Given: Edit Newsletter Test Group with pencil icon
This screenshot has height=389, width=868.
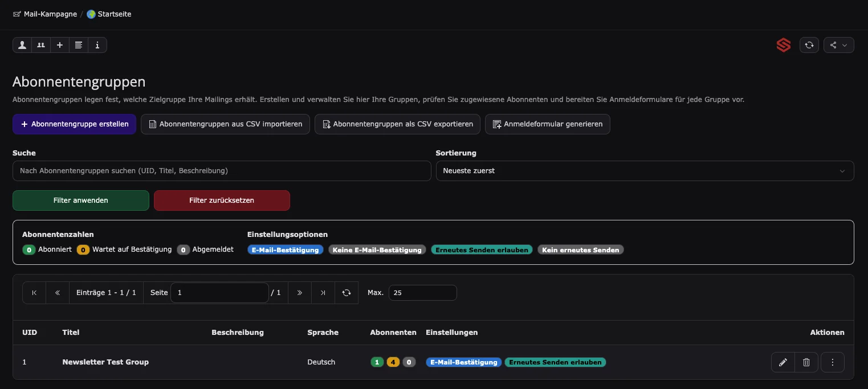Looking at the screenshot, I should 783,362.
